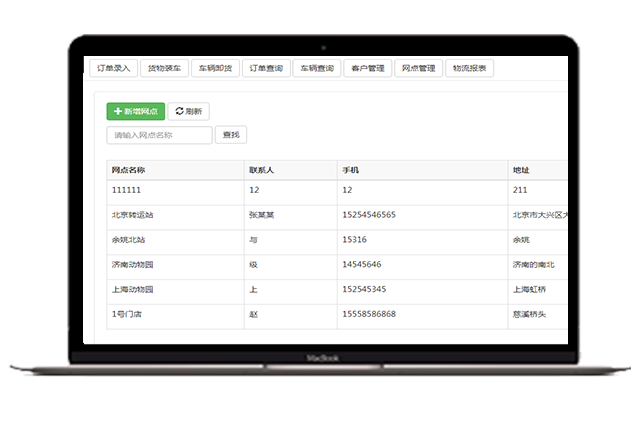Click the 地址 column header
The width and height of the screenshot is (640, 425).
[x=521, y=170]
